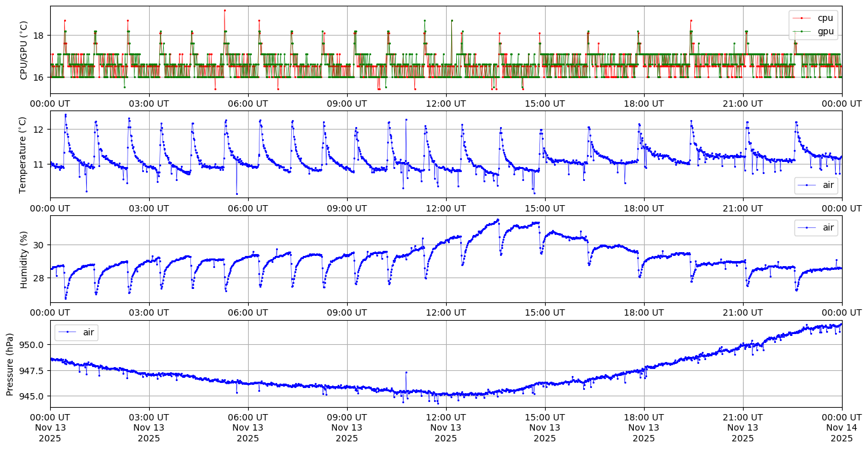Viewport: 868px width, 449px height.
Task: Click the 18 tick on the CPU/GPU axis
Action: coord(39,35)
